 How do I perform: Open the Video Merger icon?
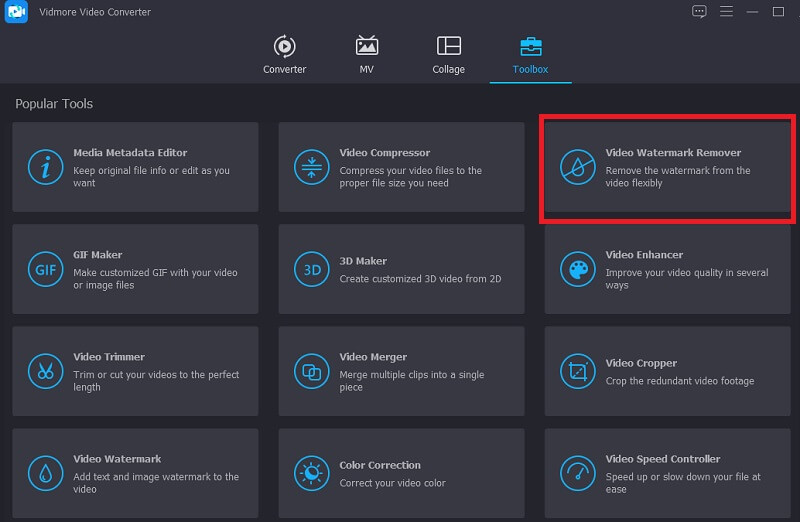pos(311,371)
